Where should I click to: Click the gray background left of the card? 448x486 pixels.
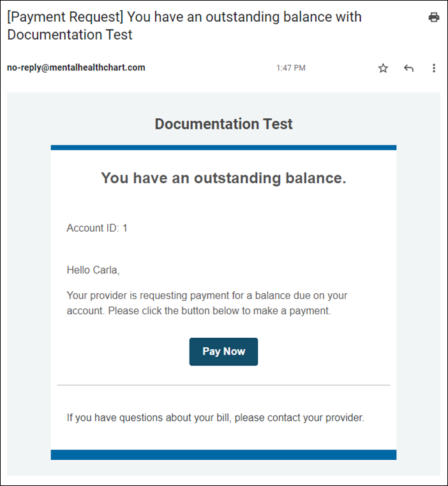coord(29,287)
